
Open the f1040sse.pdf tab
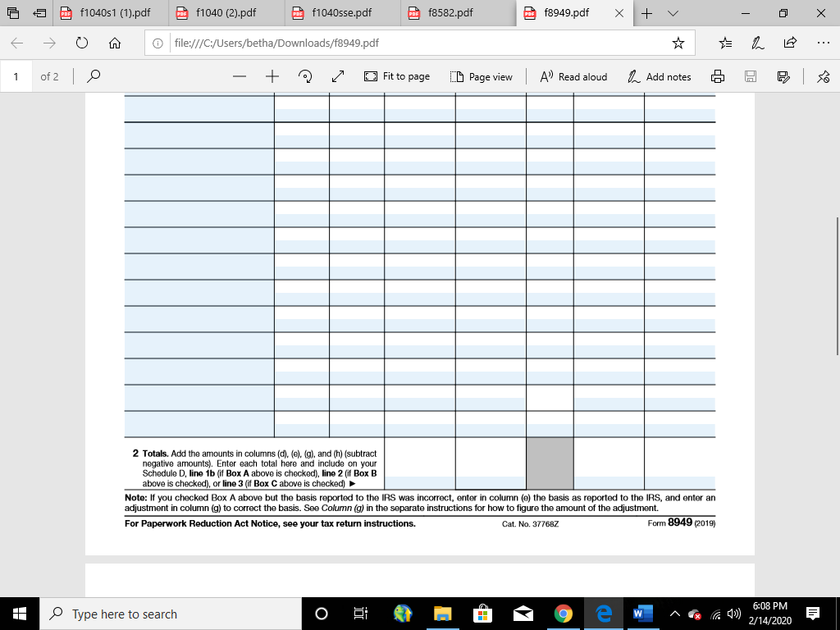342,13
